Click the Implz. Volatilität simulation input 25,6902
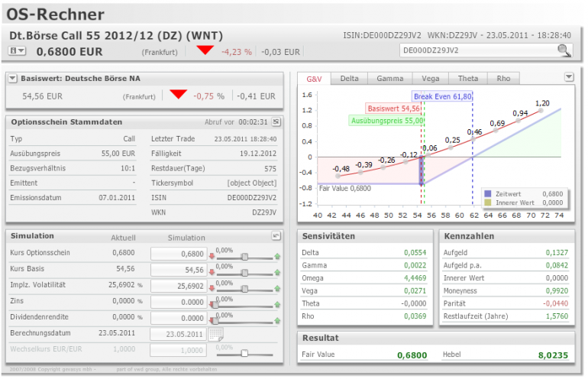Viewport: 588px width, 379px height. click(x=179, y=287)
